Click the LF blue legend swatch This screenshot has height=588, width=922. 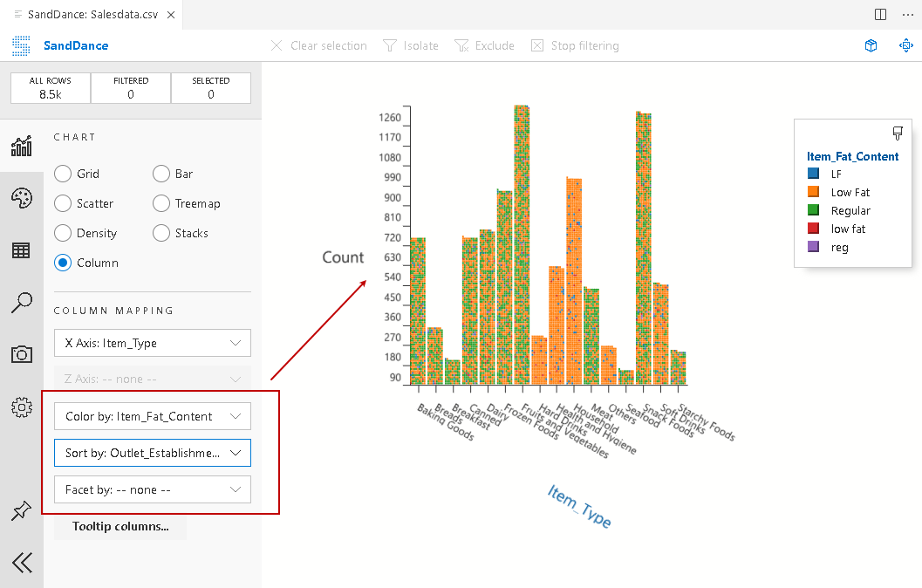pos(813,174)
